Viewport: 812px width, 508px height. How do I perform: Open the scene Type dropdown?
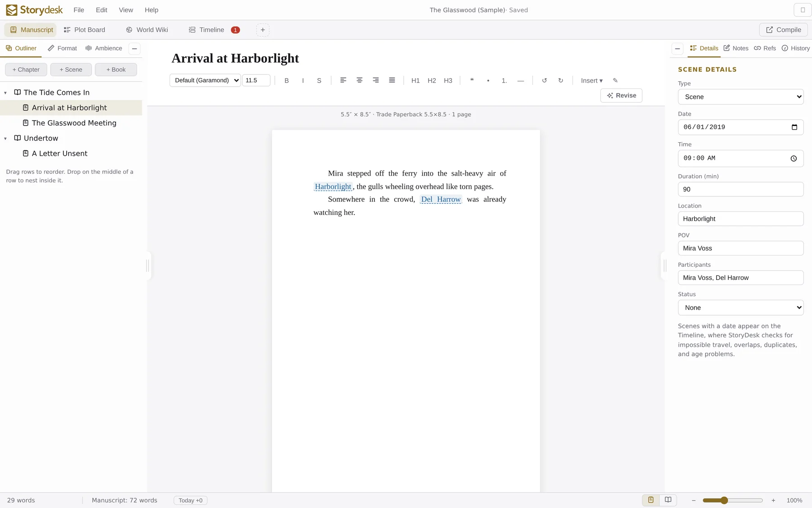tap(741, 97)
